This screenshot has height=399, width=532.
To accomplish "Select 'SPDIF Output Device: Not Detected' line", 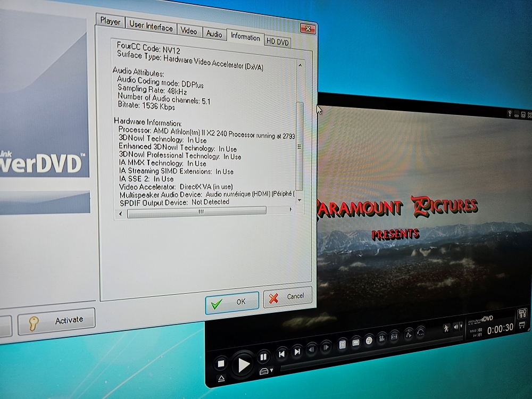I will [x=174, y=203].
